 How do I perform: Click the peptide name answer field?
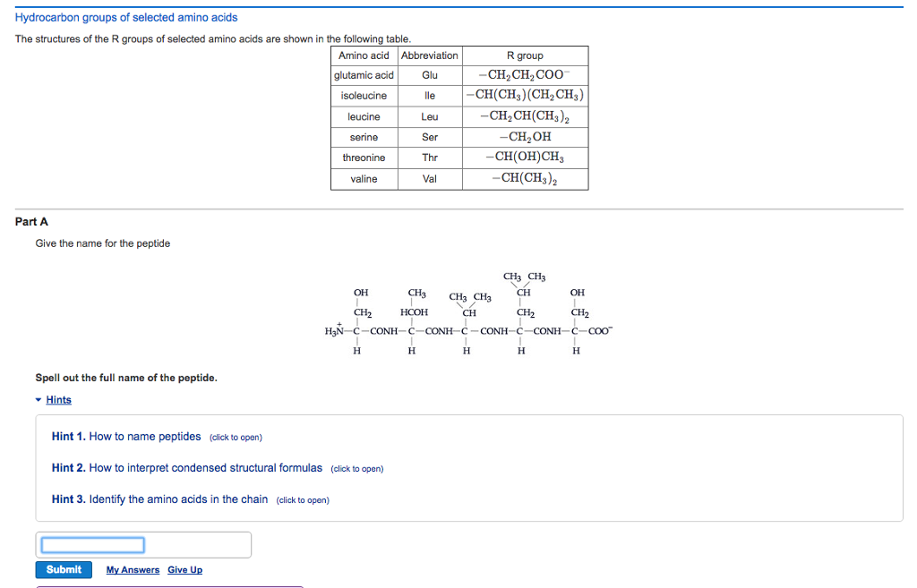(91, 544)
